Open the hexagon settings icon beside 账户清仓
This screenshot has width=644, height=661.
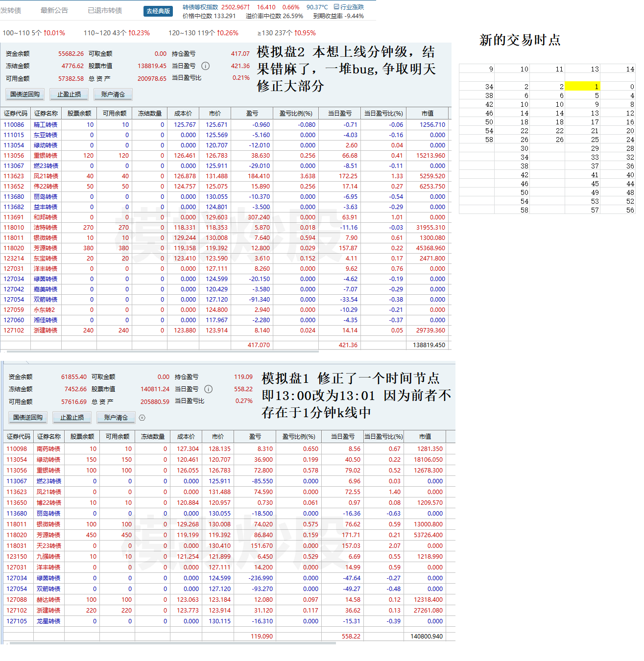tap(142, 418)
